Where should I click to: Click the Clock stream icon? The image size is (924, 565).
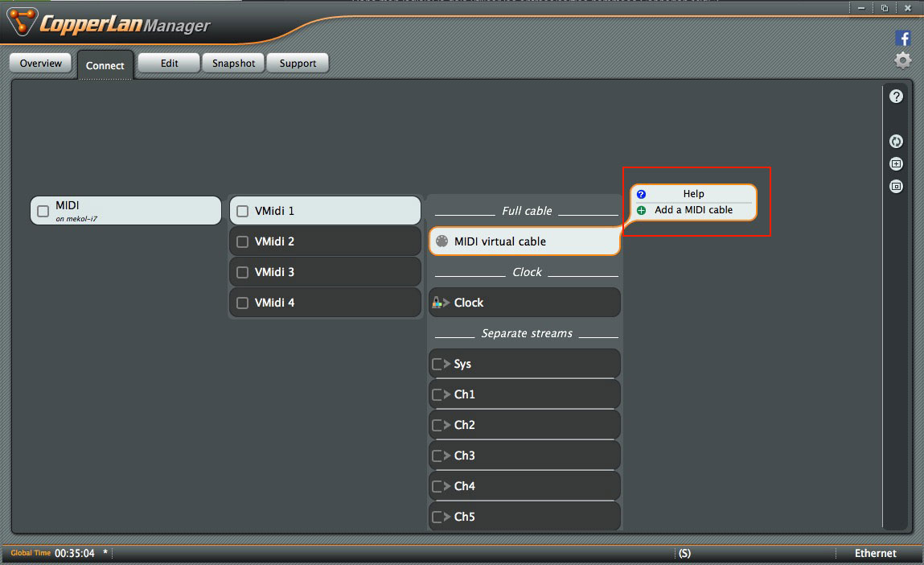[440, 303]
